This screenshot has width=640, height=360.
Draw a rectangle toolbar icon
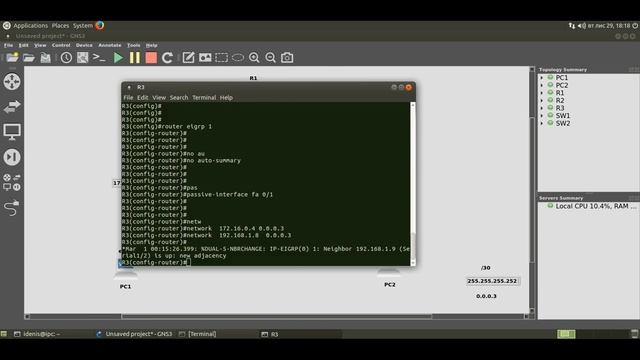pyautogui.click(x=221, y=58)
